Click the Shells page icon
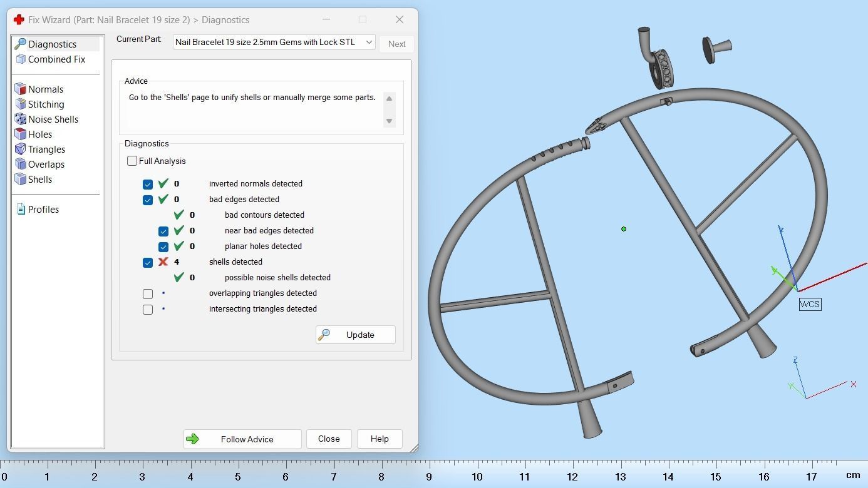 tap(20, 179)
